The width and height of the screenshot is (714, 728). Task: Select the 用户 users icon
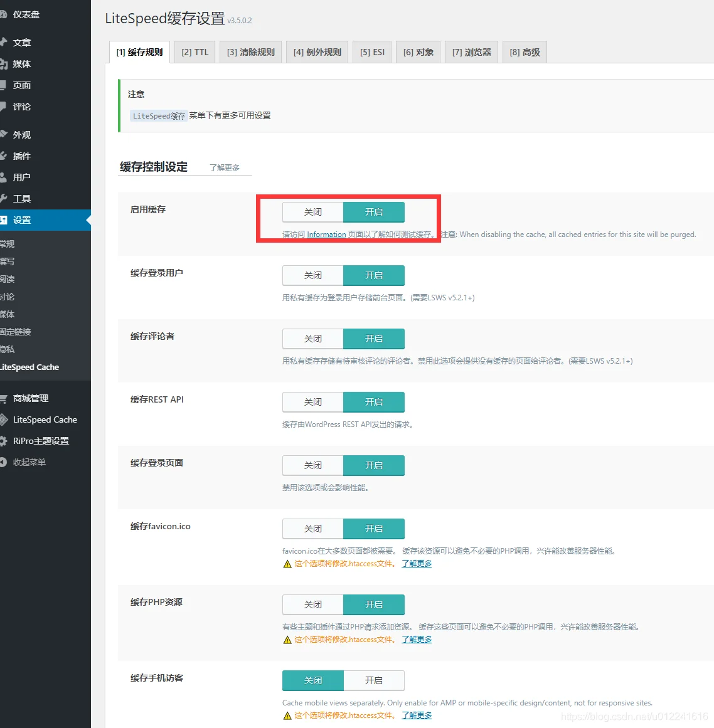(22, 177)
